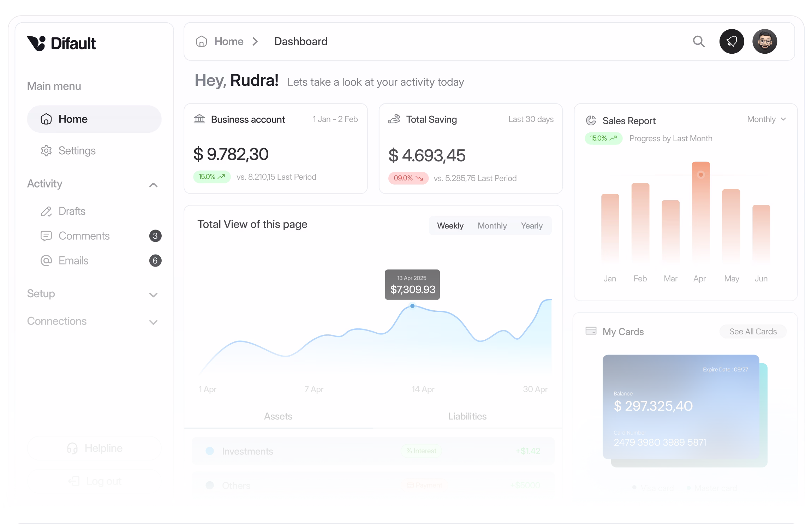Click the Settings gear icon

46,151
